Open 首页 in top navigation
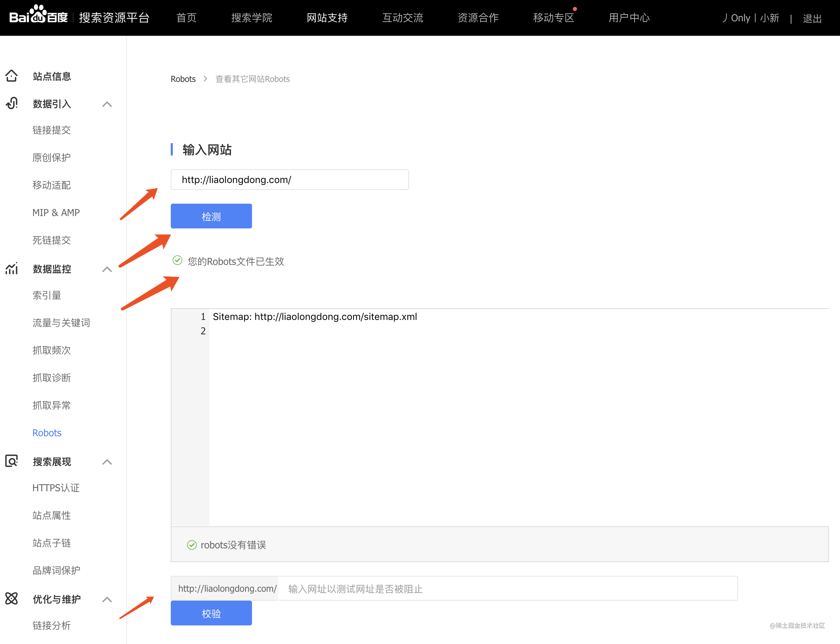The width and height of the screenshot is (840, 644). tap(186, 18)
